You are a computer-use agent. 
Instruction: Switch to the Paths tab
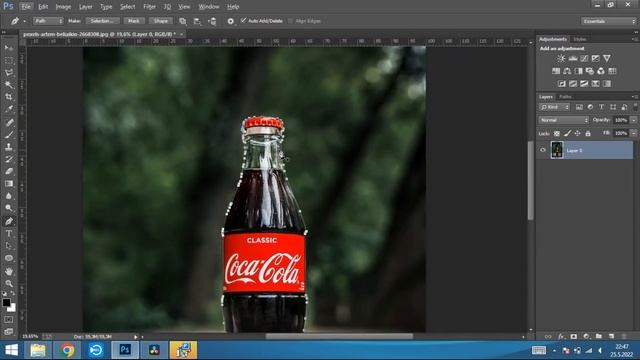(565, 97)
